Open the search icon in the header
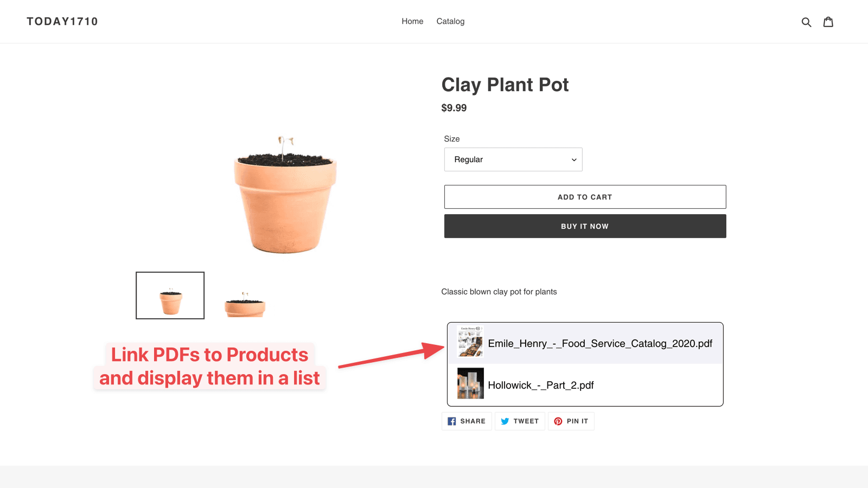Viewport: 868px width, 488px height. point(807,22)
